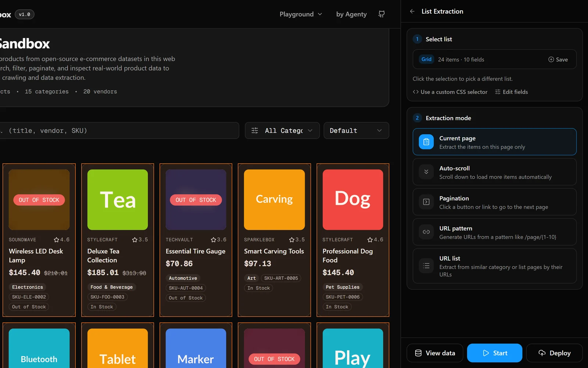Click the star icon on Professional Dog Food
Viewport: 588px width, 368px height.
(370, 240)
